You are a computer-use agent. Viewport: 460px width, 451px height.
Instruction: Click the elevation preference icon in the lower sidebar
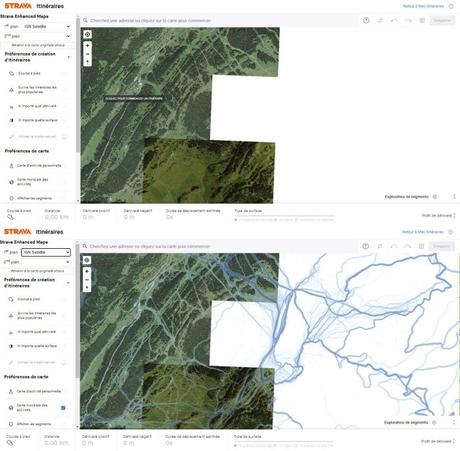[x=11, y=333]
